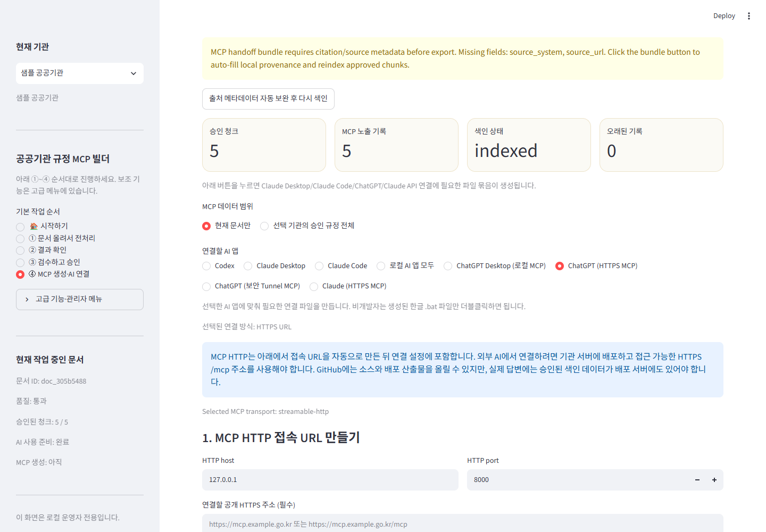
Task: Decrease HTTP port with minus button
Action: click(697, 480)
